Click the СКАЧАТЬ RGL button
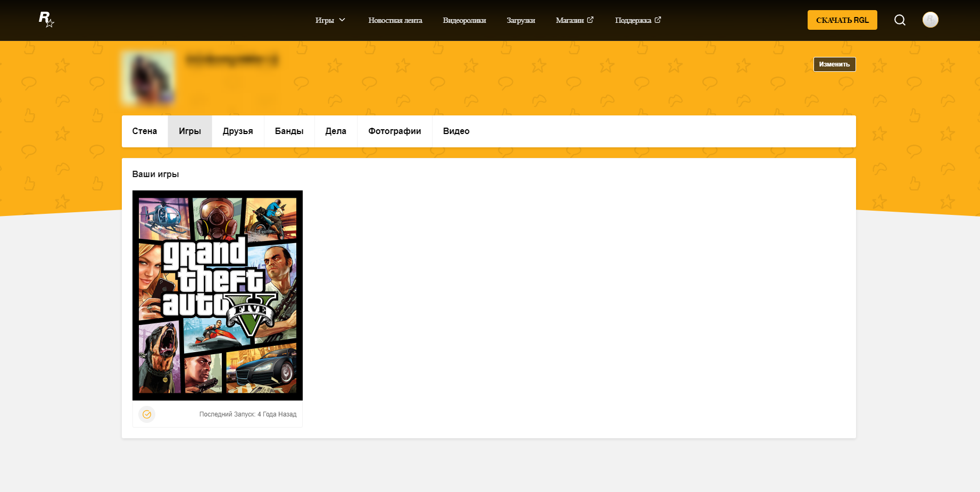The width and height of the screenshot is (980, 492). 842,20
